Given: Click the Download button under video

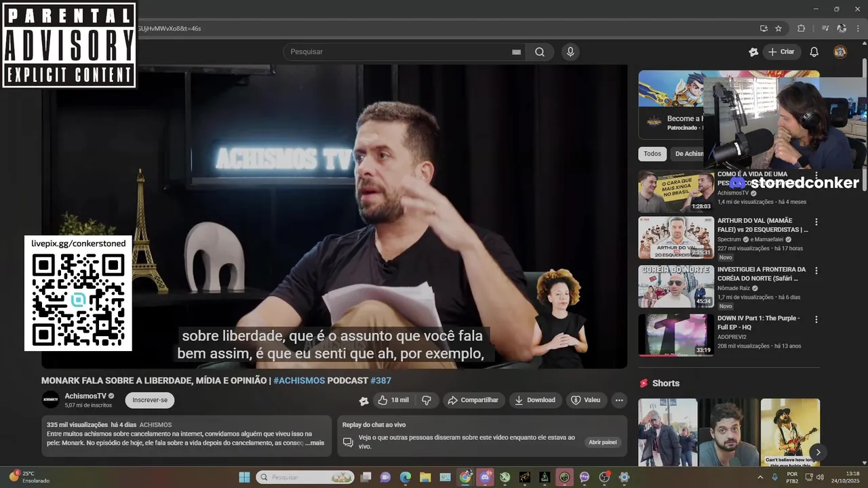Looking at the screenshot, I should pyautogui.click(x=534, y=401).
